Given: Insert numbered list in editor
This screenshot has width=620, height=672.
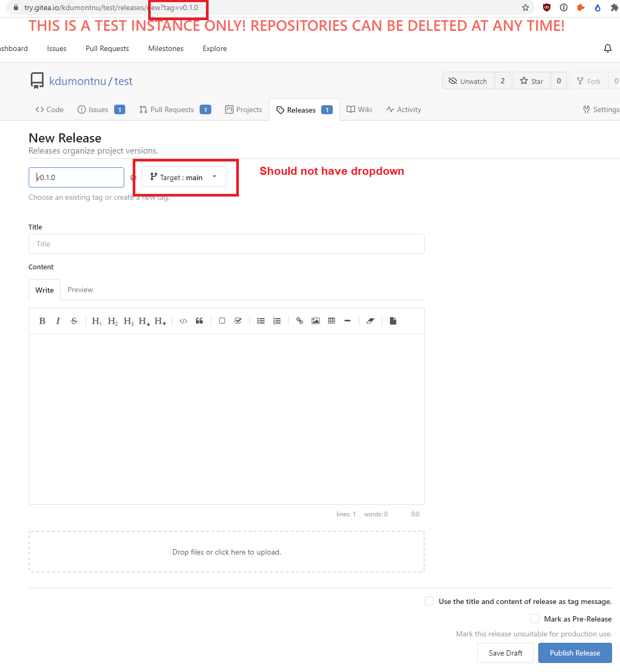Looking at the screenshot, I should 277,321.
